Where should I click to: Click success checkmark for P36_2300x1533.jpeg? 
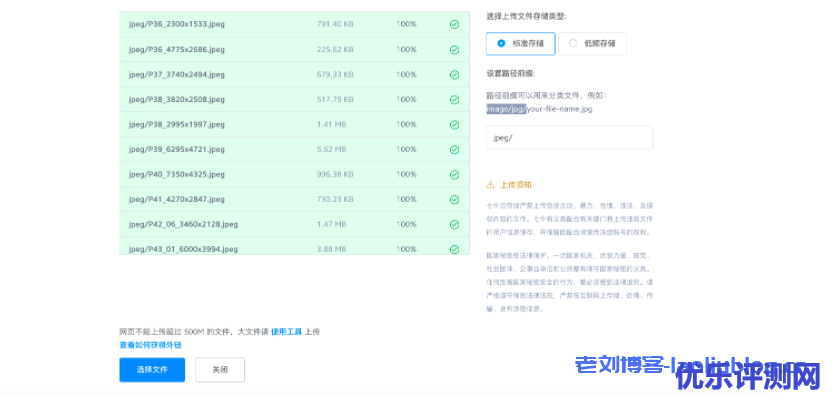tap(454, 23)
